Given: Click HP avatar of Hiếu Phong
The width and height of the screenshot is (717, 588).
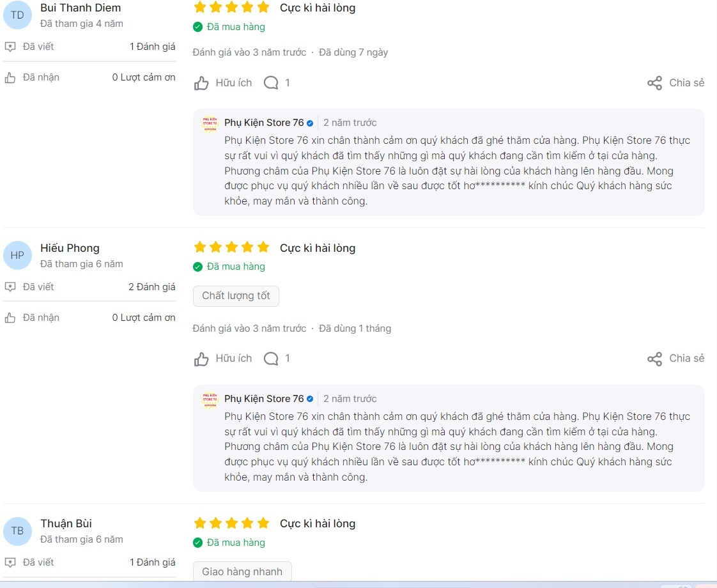Looking at the screenshot, I should pyautogui.click(x=17, y=256).
